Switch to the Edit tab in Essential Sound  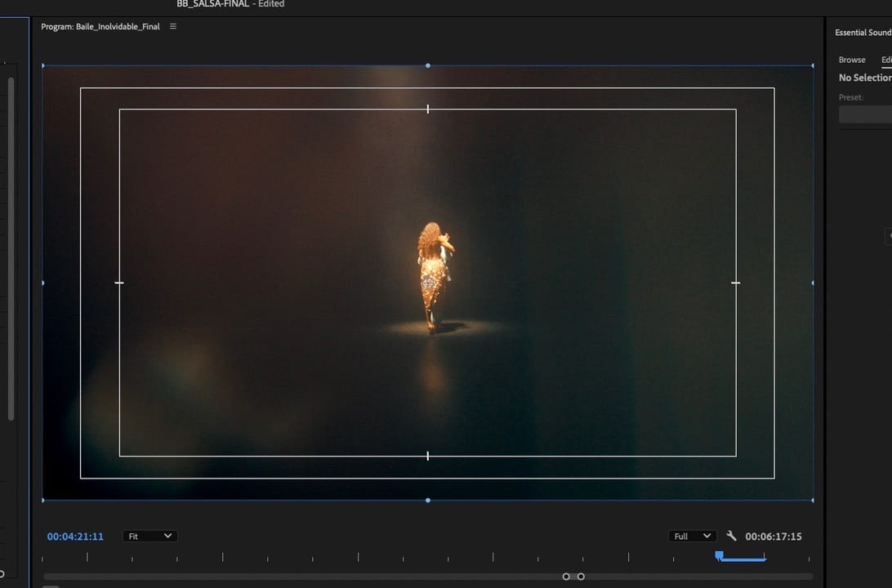click(885, 60)
